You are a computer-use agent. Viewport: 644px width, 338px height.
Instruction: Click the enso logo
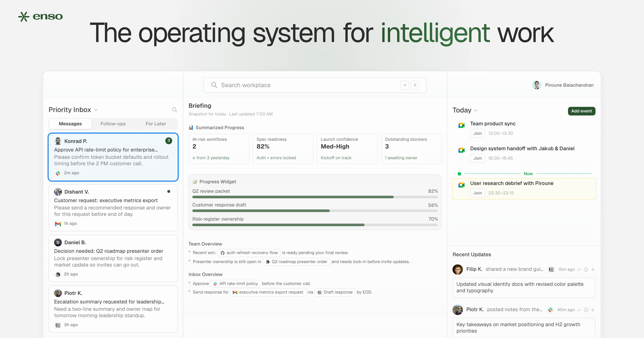(40, 16)
